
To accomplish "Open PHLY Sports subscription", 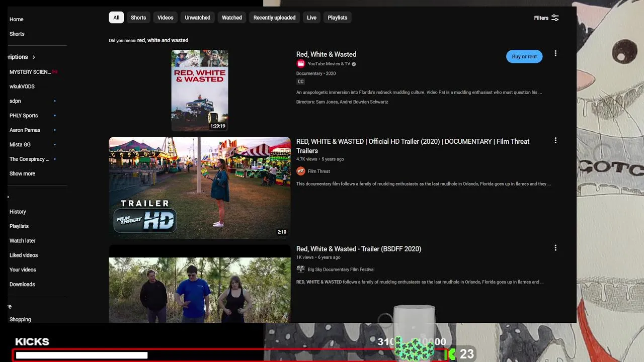I will 24,116.
